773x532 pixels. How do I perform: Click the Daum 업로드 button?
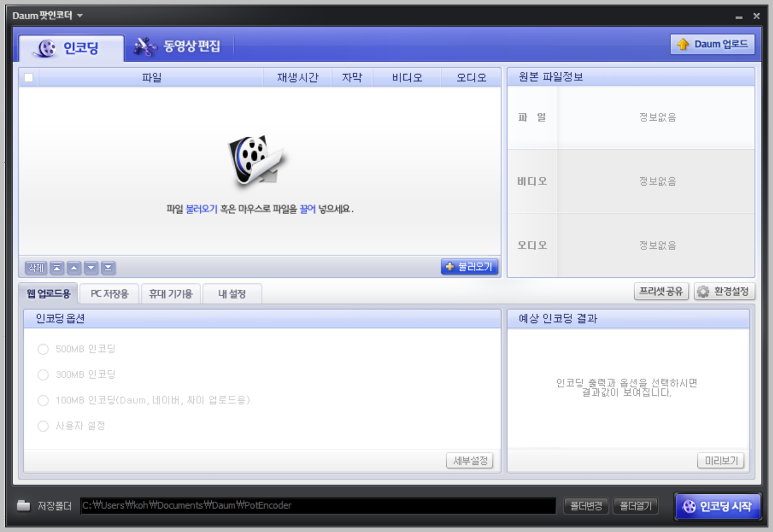(712, 44)
